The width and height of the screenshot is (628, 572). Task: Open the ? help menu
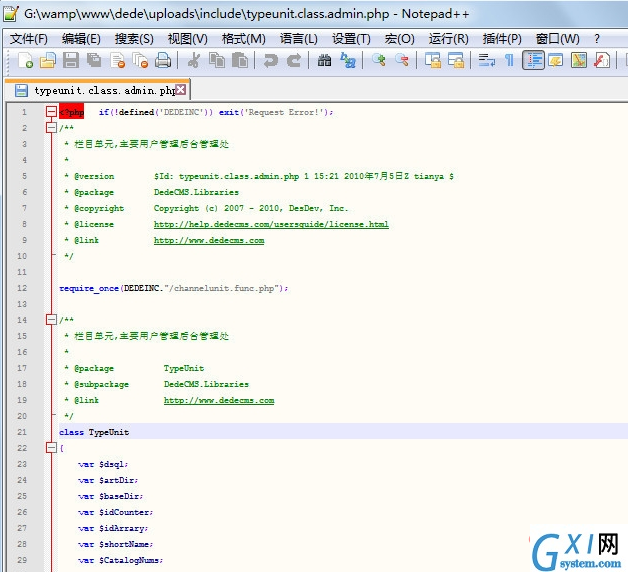[597, 39]
